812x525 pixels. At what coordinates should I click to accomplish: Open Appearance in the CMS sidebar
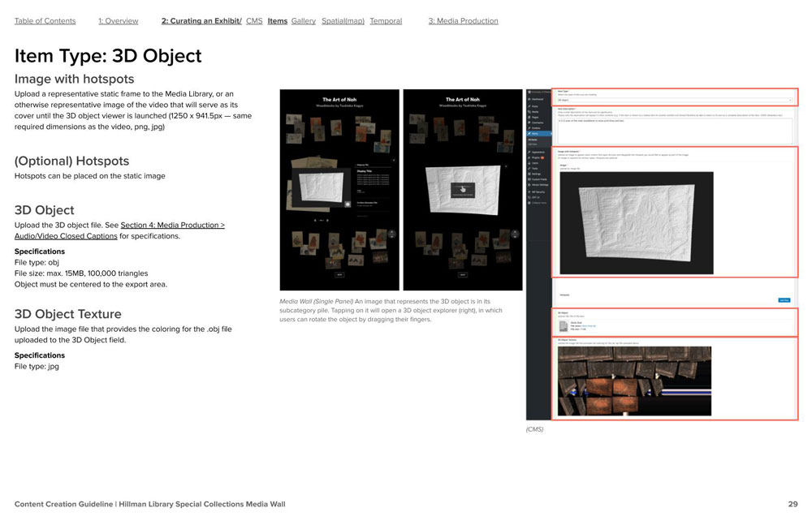click(538, 153)
